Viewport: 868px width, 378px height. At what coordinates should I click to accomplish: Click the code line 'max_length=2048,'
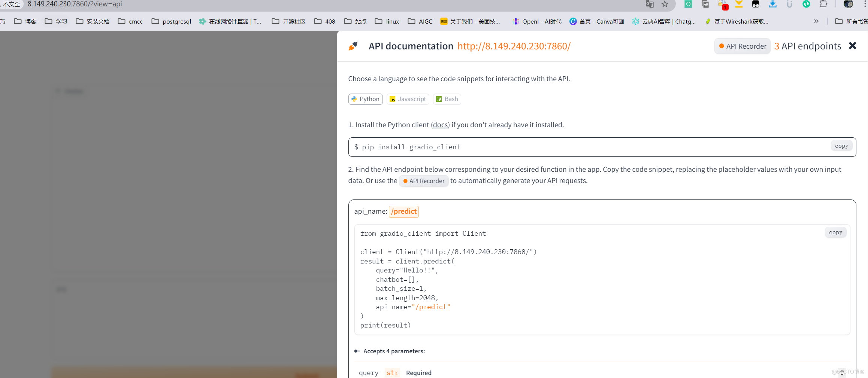click(407, 298)
